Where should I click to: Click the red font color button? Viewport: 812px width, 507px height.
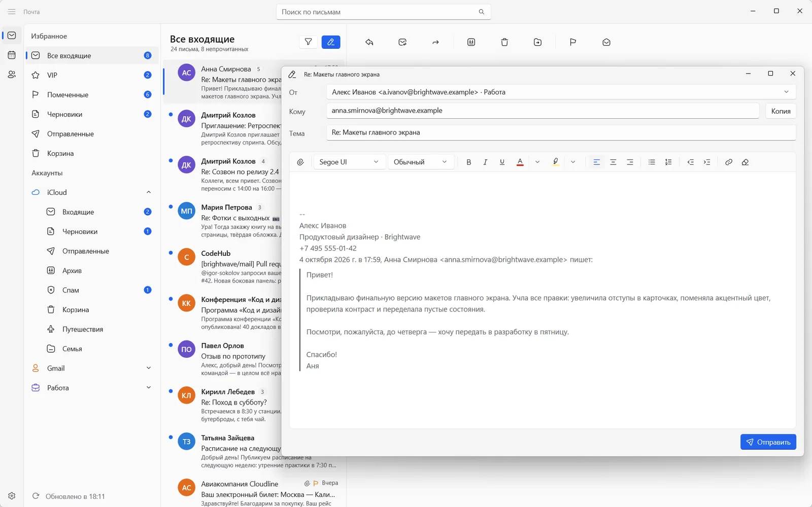click(x=520, y=162)
